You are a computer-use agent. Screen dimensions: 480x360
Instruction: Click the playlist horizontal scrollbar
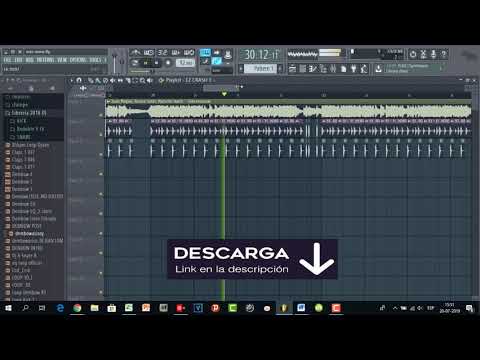(x=221, y=88)
